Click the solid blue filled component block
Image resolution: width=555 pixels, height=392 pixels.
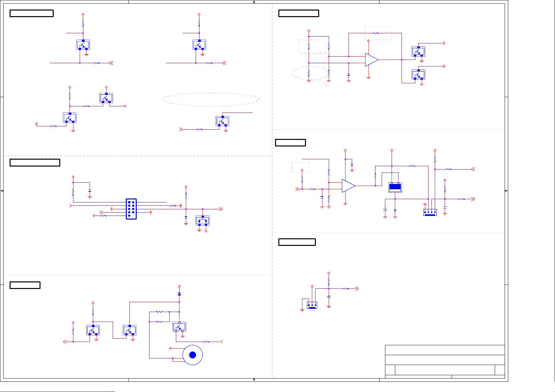coord(395,188)
